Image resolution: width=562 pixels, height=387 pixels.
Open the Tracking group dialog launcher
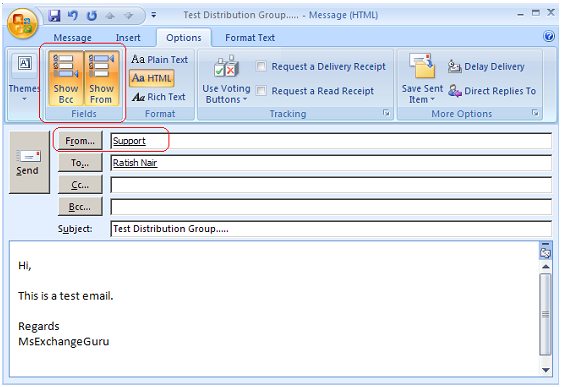[x=386, y=113]
